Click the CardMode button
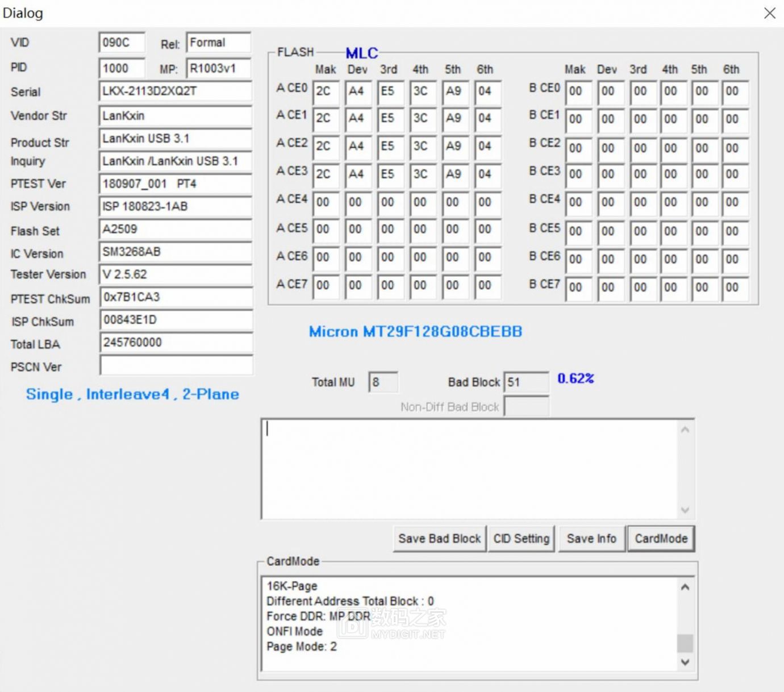The image size is (784, 692). 661,539
